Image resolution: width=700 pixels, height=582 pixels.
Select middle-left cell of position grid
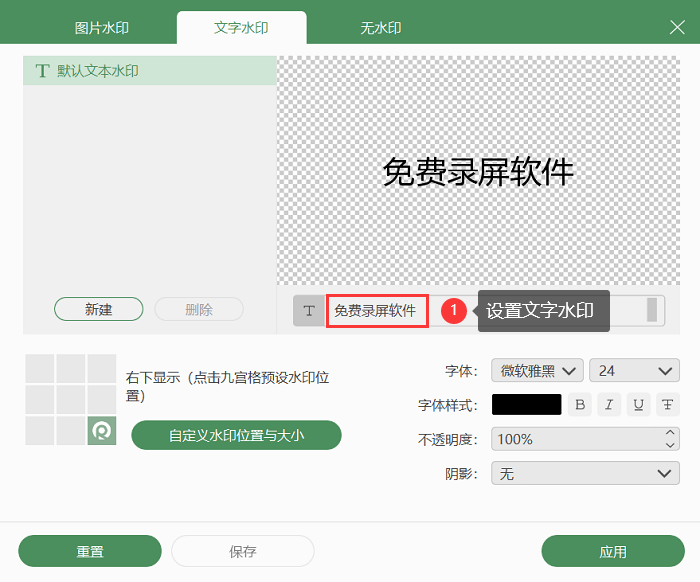40,399
